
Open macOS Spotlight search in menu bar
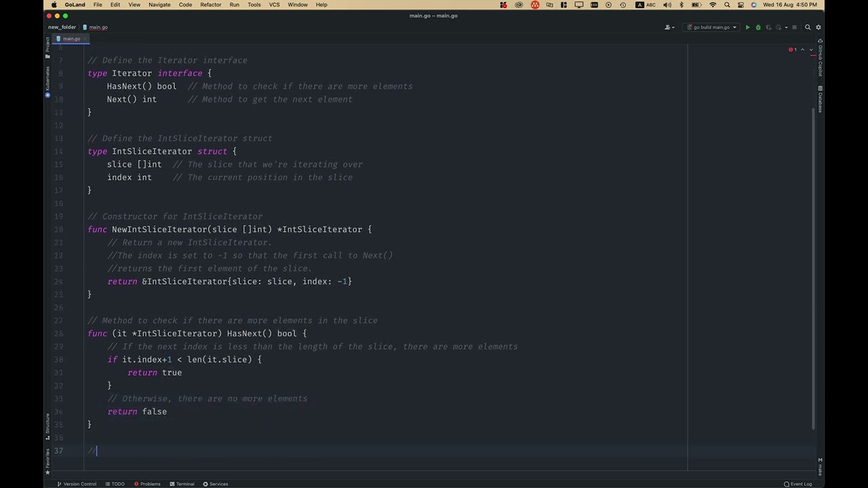click(727, 5)
